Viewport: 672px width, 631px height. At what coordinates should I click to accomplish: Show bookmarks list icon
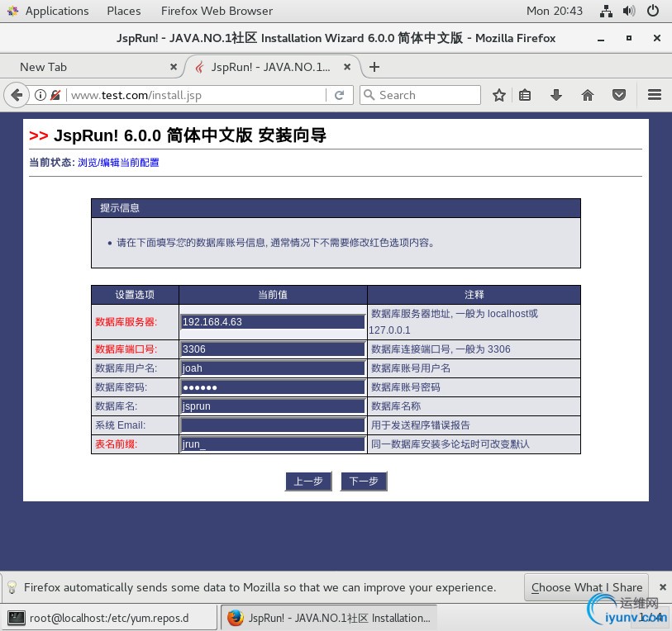[x=525, y=95]
